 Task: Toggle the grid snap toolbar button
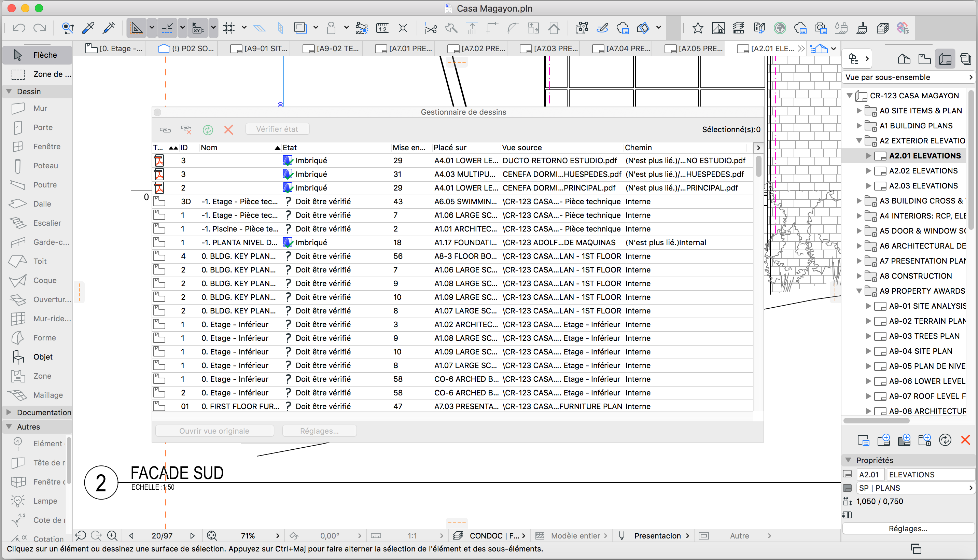pyautogui.click(x=229, y=28)
